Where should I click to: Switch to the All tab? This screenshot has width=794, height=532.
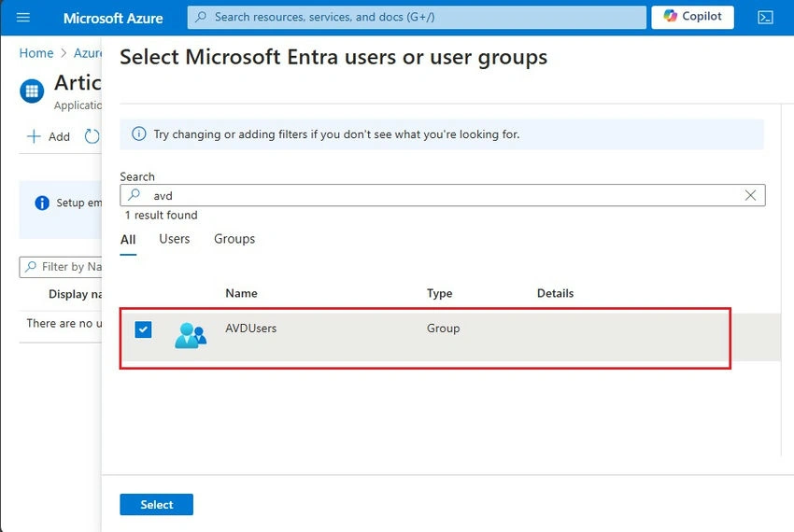point(128,240)
